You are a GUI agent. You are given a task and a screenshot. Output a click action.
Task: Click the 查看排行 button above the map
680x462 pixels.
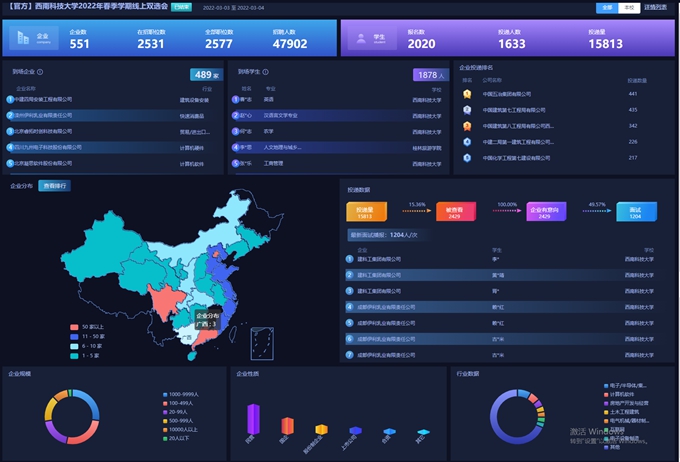coord(55,186)
